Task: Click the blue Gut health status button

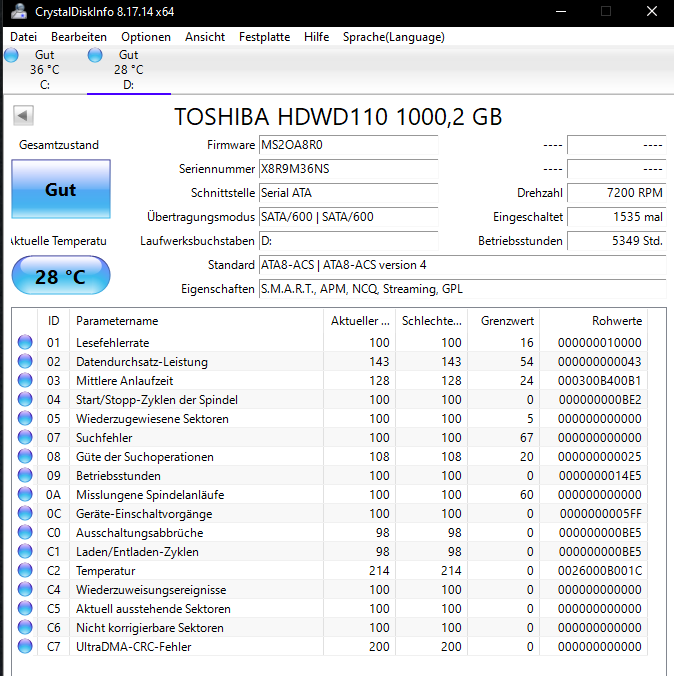Action: (x=61, y=189)
